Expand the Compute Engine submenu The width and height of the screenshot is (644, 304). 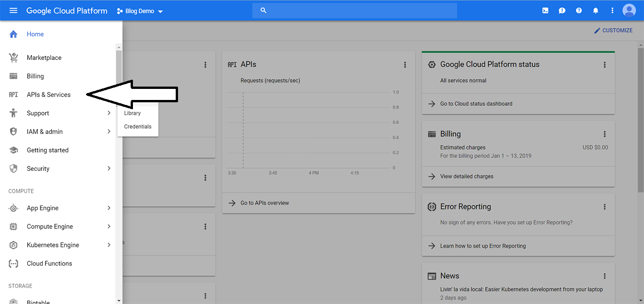[109, 227]
